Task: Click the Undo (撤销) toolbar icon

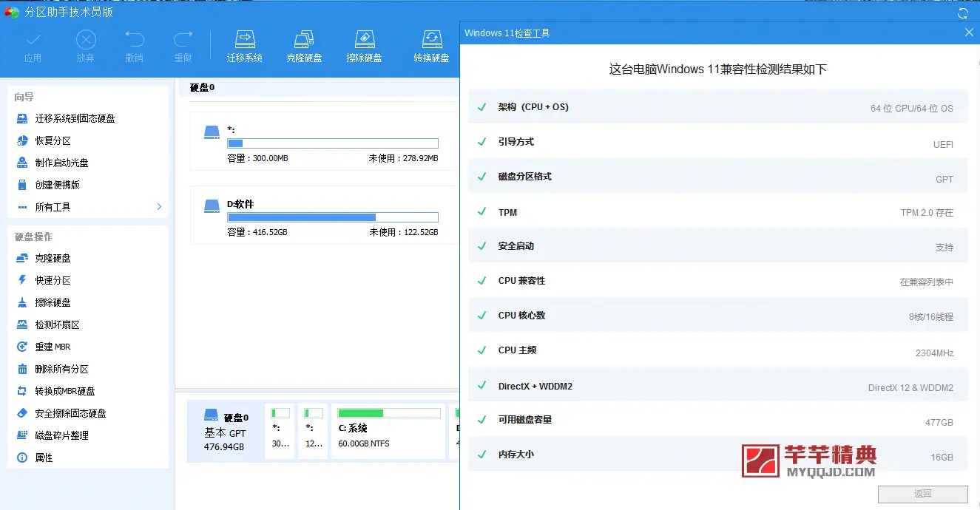Action: pos(135,39)
